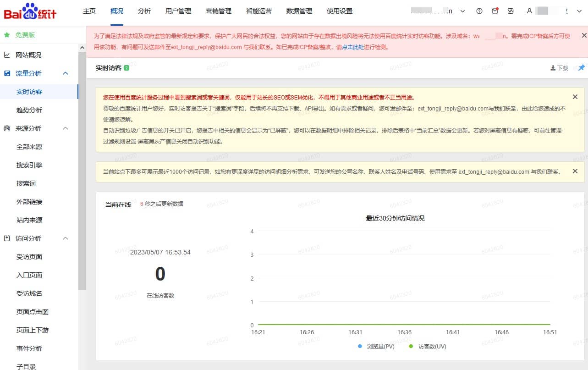Dismiss the red ICP warning banner
This screenshot has width=588, height=370.
[584, 35]
